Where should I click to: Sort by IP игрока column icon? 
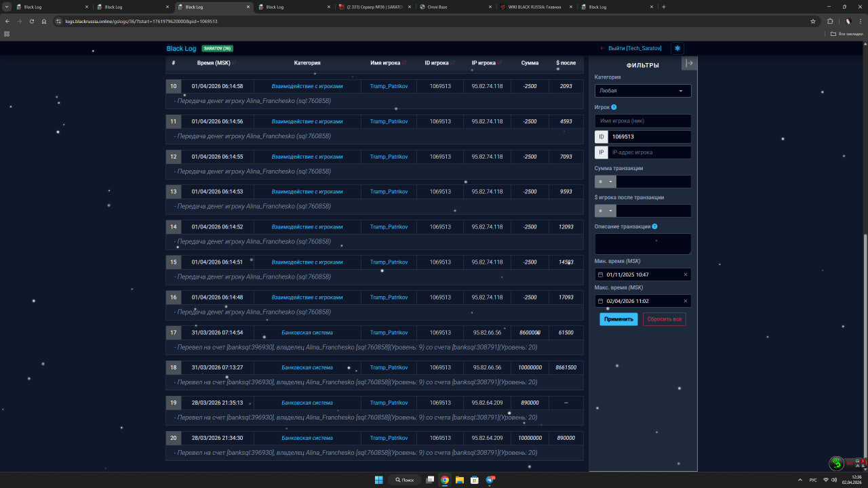pyautogui.click(x=499, y=63)
